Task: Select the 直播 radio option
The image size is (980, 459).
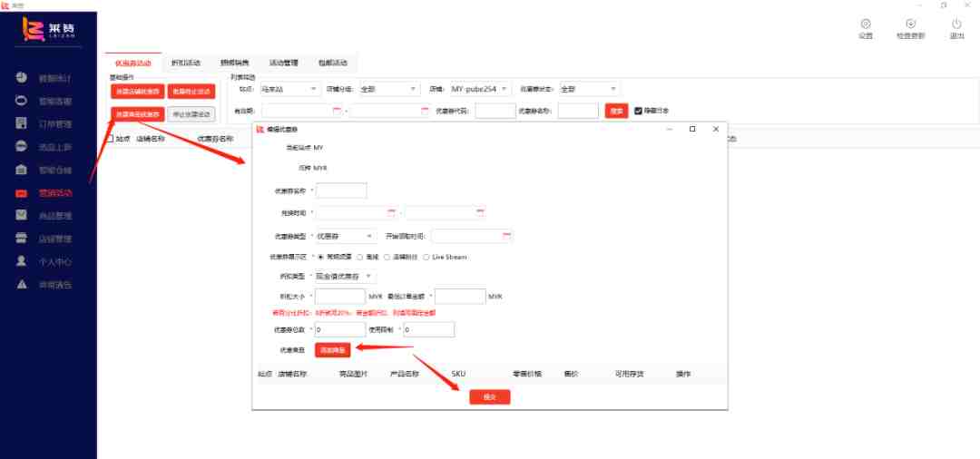Action: 359,257
